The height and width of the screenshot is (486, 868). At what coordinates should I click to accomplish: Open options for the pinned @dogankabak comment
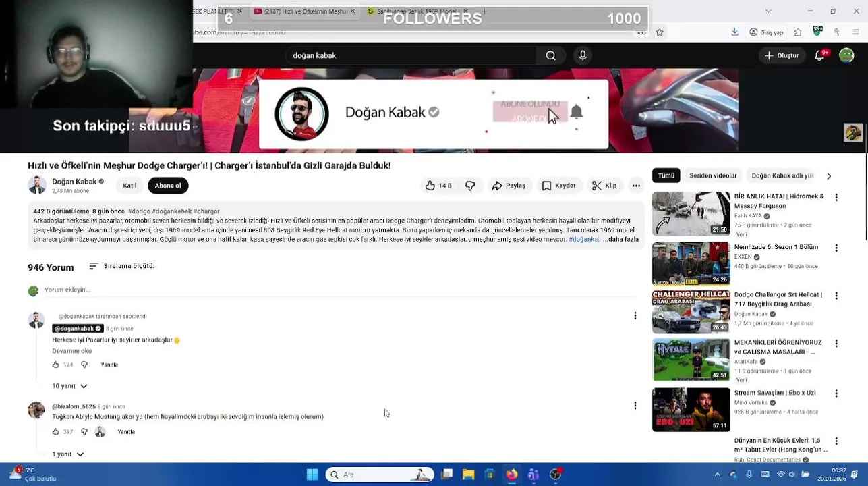pyautogui.click(x=635, y=315)
